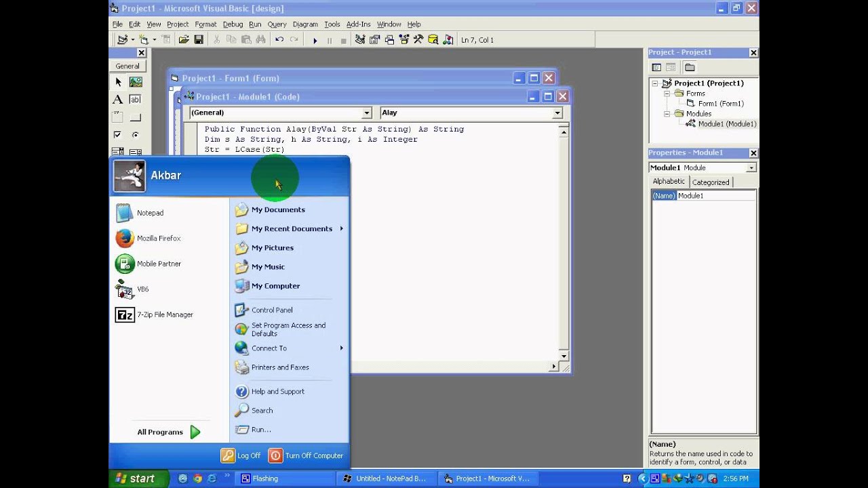Image resolution: width=868 pixels, height=488 pixels.
Task: Select the CommandButton control tool
Action: [136, 117]
